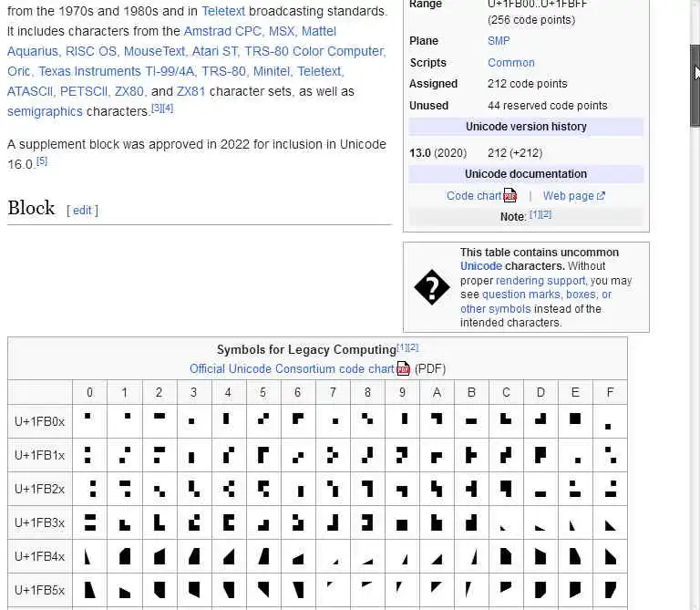Click glyph in row U+1FB3x column F

pos(611,525)
